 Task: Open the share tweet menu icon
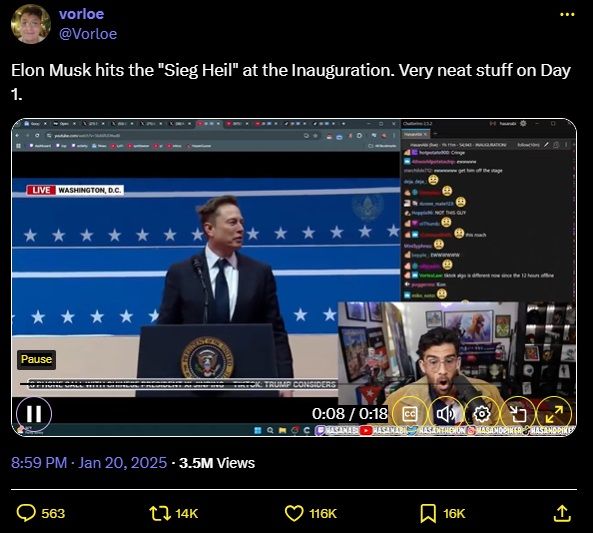(x=562, y=513)
